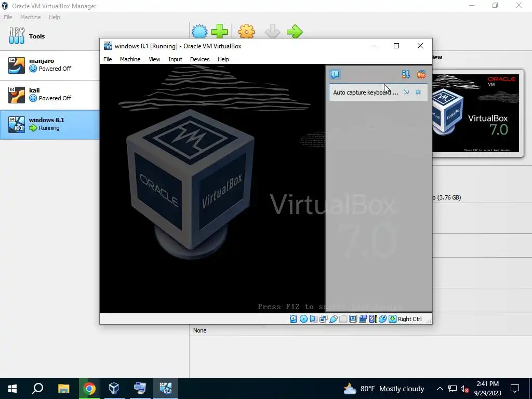532x399 pixels.
Task: Open Settings gear icon in Manager toolbar
Action: (x=246, y=31)
